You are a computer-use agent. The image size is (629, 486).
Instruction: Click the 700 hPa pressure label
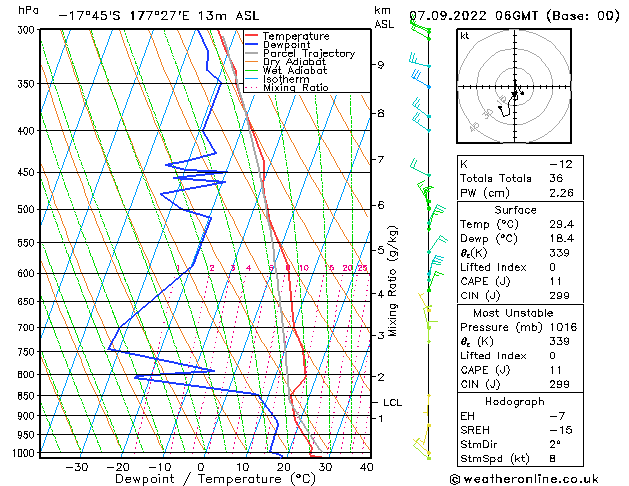click(28, 328)
